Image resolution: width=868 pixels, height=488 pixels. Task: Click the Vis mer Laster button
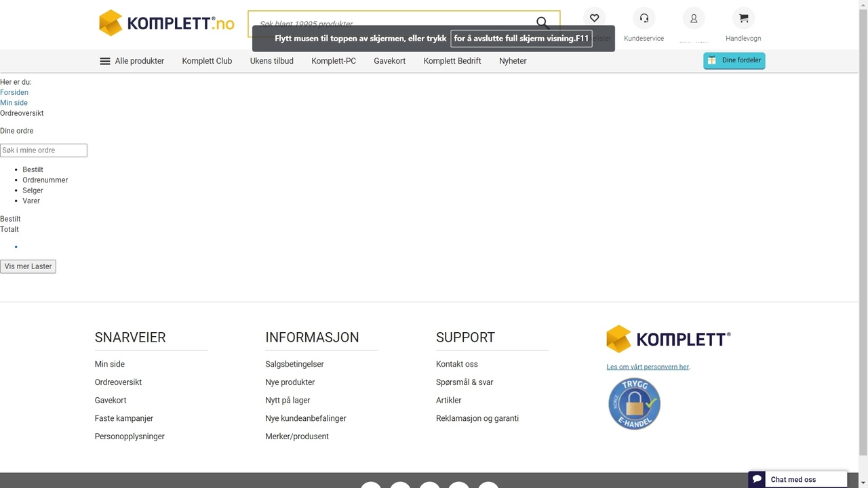(28, 266)
